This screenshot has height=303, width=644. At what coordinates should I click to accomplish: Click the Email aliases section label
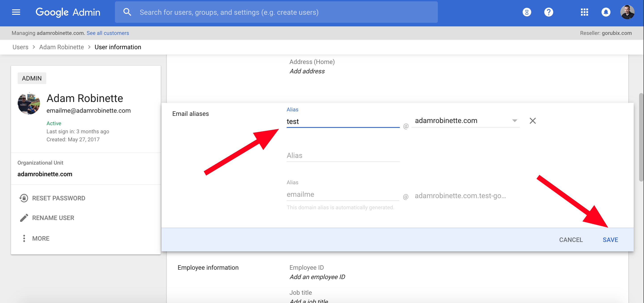point(190,114)
